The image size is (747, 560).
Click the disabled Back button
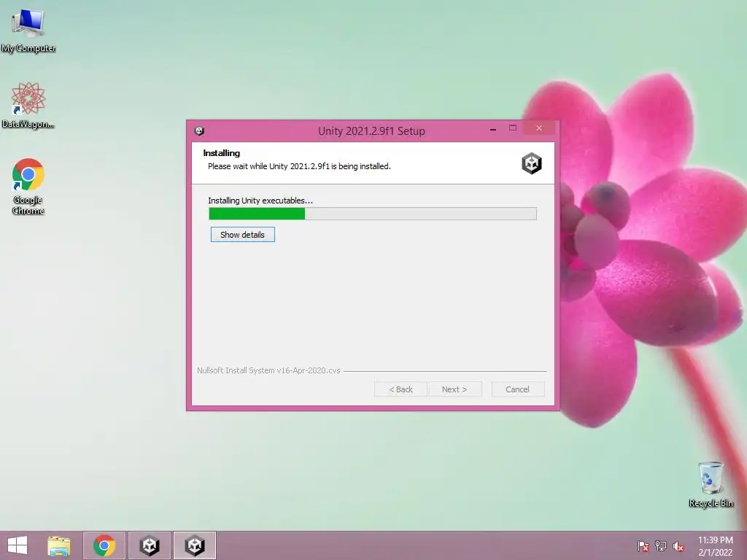tap(400, 389)
